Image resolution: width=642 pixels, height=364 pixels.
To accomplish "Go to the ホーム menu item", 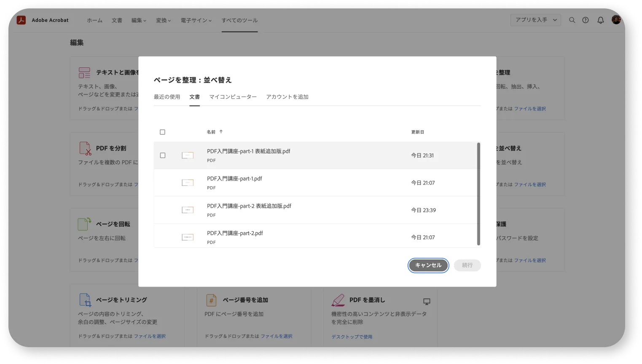I will (94, 20).
